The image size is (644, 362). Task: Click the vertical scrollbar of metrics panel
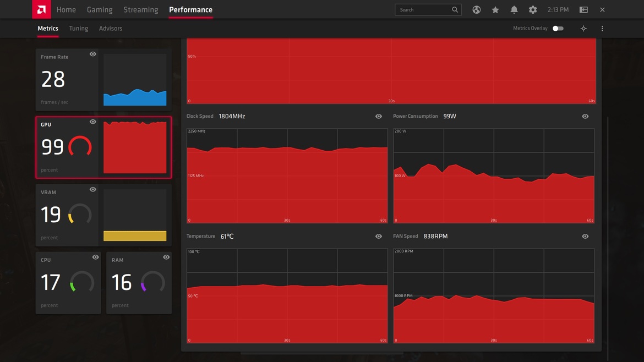tap(608, 238)
